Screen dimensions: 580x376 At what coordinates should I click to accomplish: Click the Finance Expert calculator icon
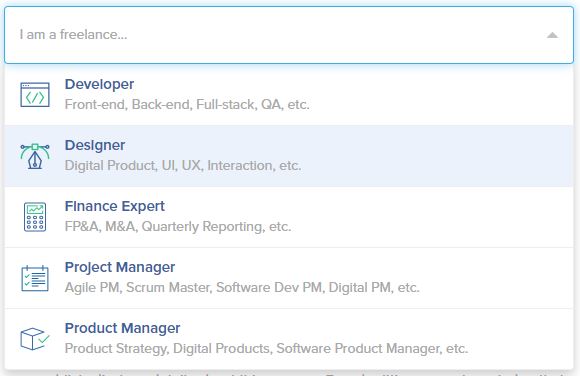(x=35, y=217)
